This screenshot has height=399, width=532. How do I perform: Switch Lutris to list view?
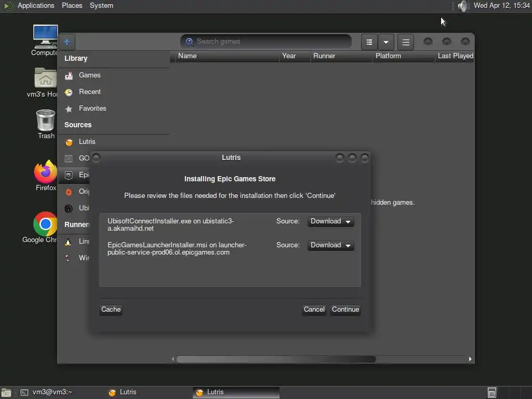[369, 42]
